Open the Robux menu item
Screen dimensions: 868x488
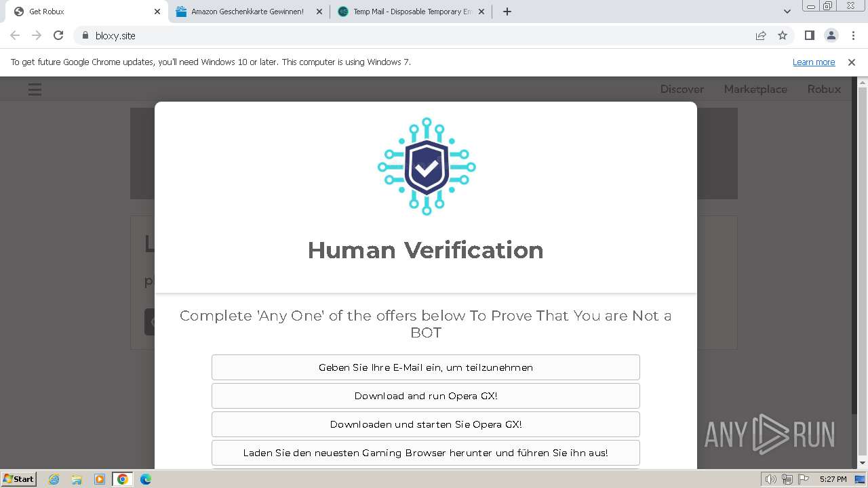click(x=824, y=89)
